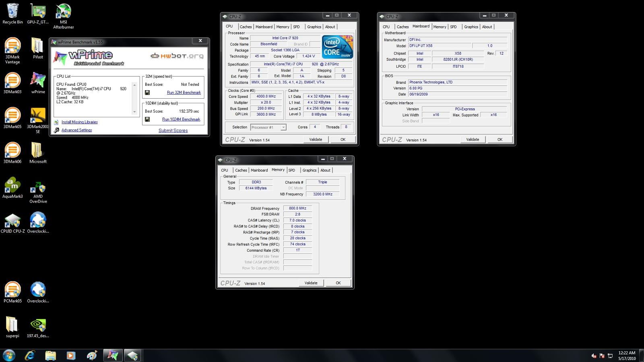Viewport: 644px width, 362px height.
Task: Open SPD tab in the top-right CPU-Z window
Action: point(453,27)
